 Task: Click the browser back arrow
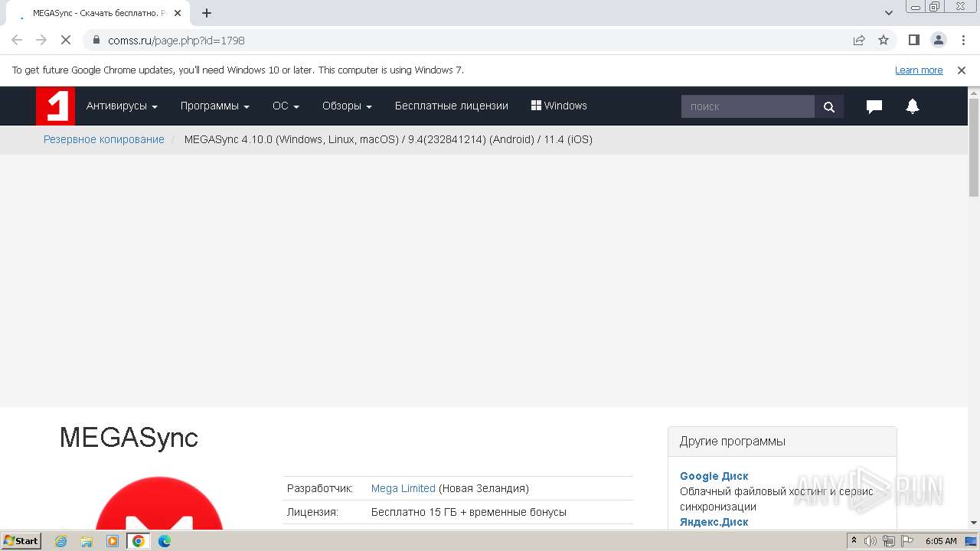17,40
